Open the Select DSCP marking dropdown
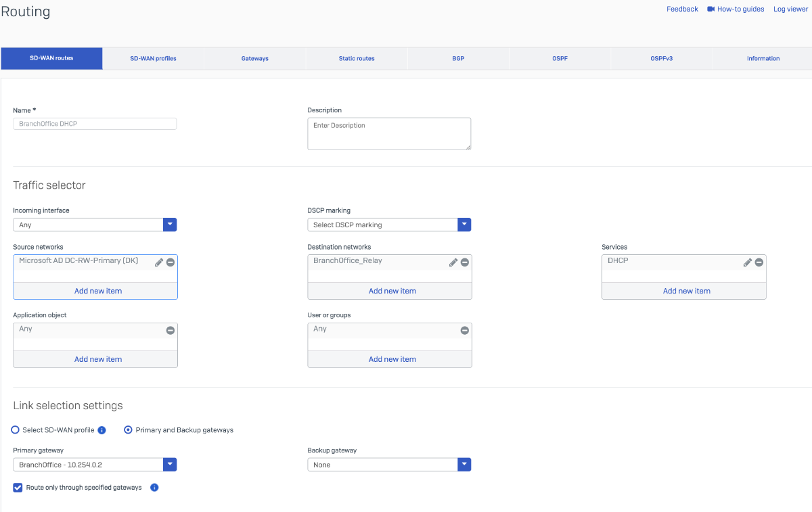Screen dimensions: 812x512 (464, 224)
